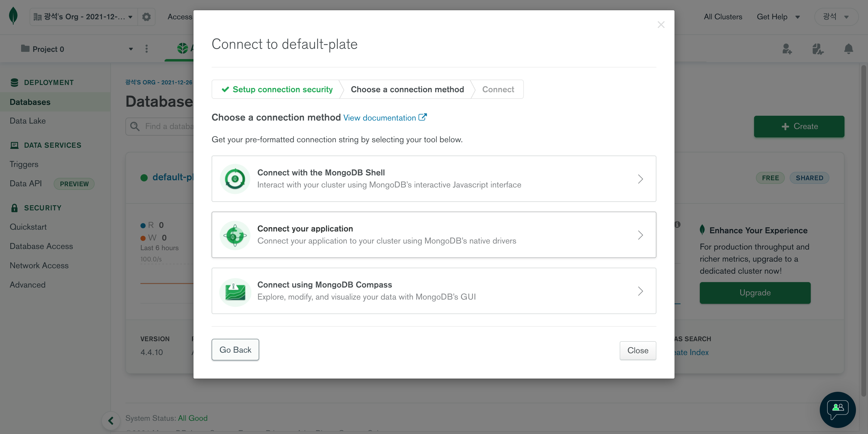Click the application driver globe icon
This screenshot has width=868, height=434.
[x=235, y=235]
